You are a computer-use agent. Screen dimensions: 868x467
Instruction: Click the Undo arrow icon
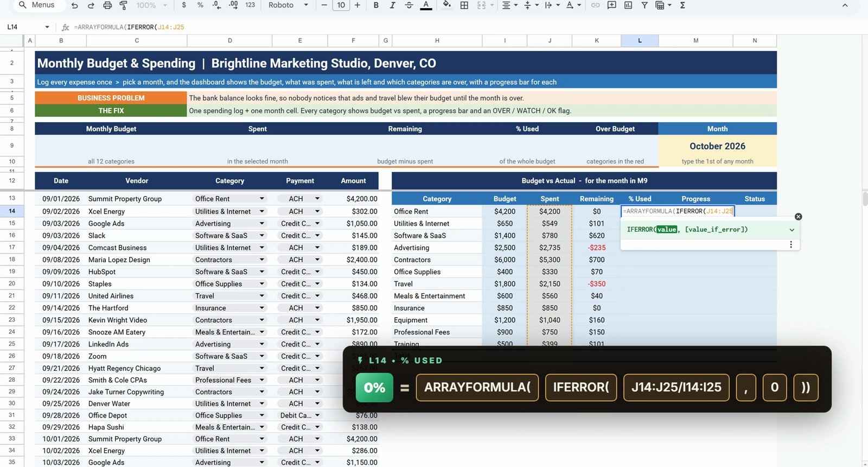(x=75, y=5)
